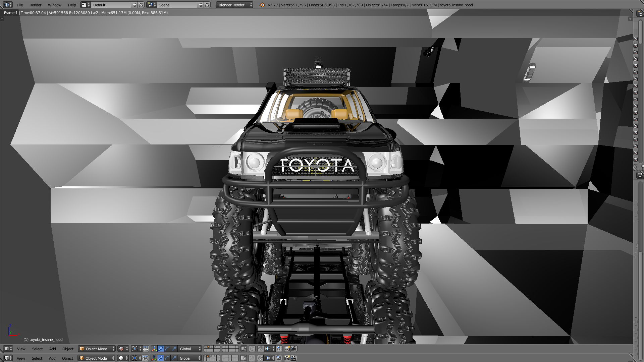Viewport: 644px width, 362px height.
Task: Click the screen layout browse icon
Action: [x=85, y=5]
